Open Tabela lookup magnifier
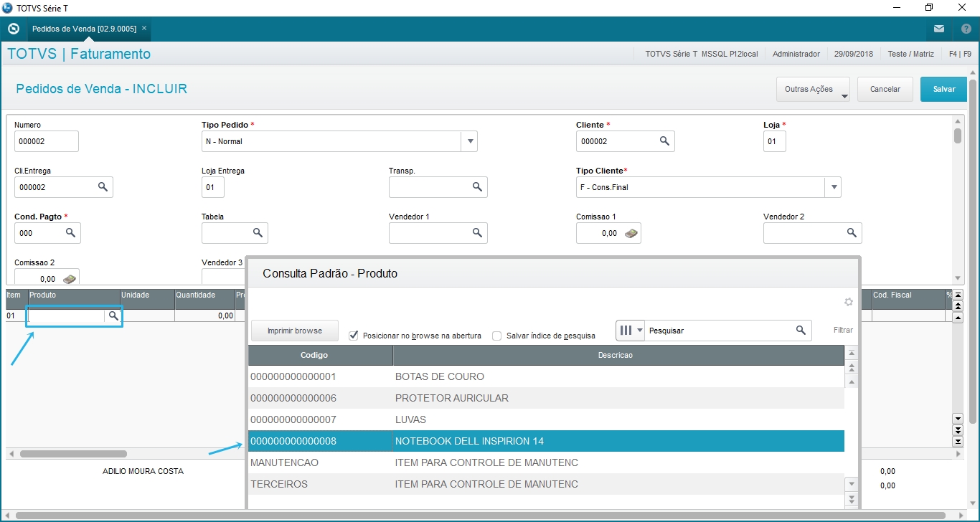Image resolution: width=980 pixels, height=522 pixels. [x=258, y=233]
